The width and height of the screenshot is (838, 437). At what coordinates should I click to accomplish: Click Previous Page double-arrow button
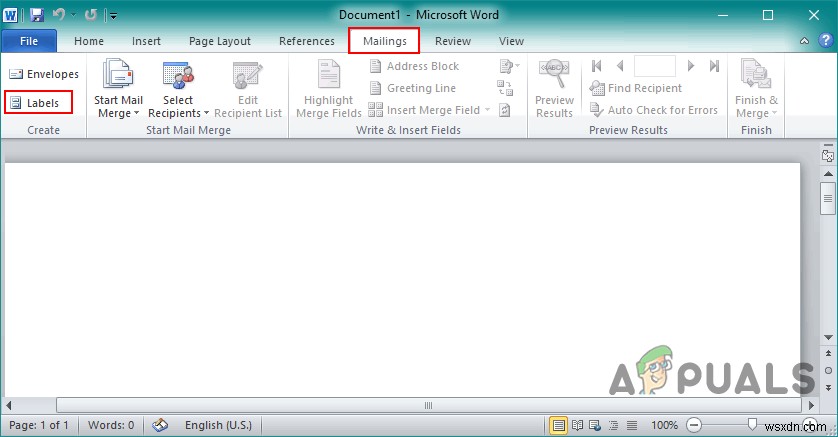(828, 354)
